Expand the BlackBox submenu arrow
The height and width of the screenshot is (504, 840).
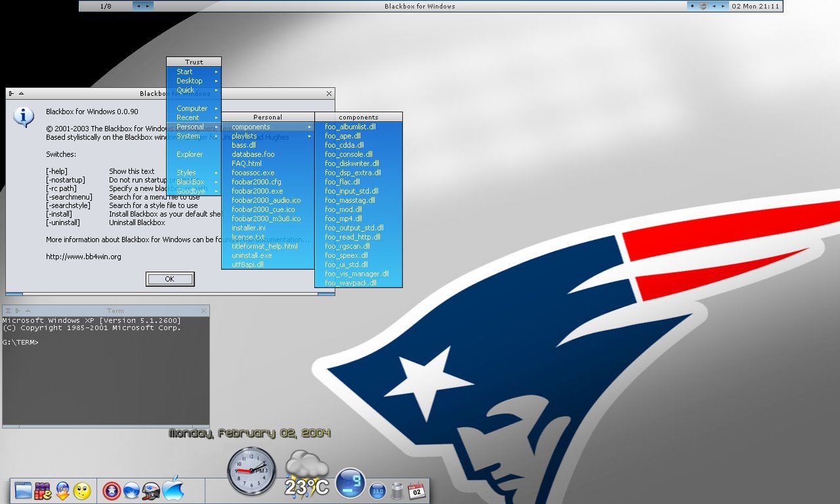tap(217, 182)
